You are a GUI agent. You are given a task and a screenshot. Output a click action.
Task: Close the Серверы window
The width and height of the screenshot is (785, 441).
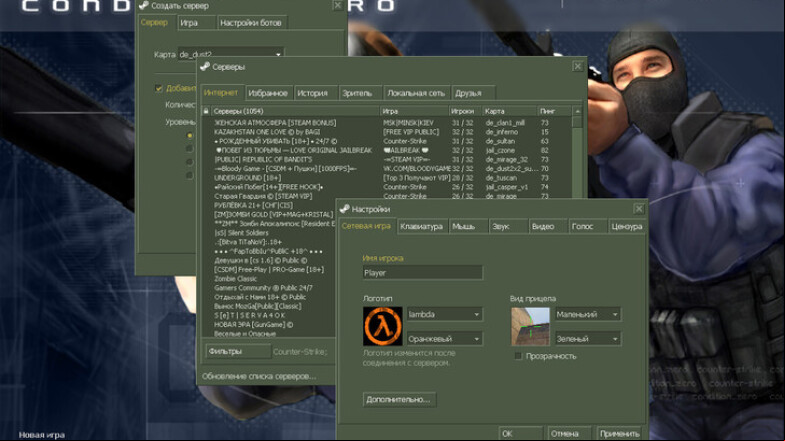click(578, 66)
